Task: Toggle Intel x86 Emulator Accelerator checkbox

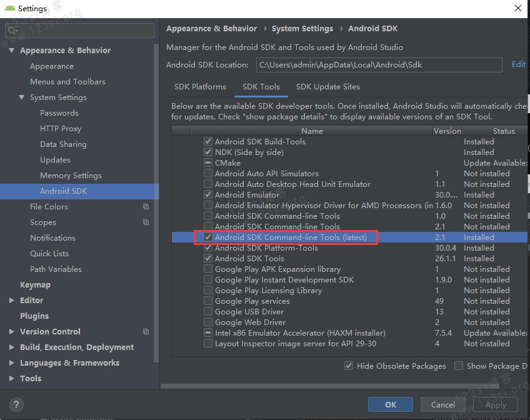Action: (208, 333)
